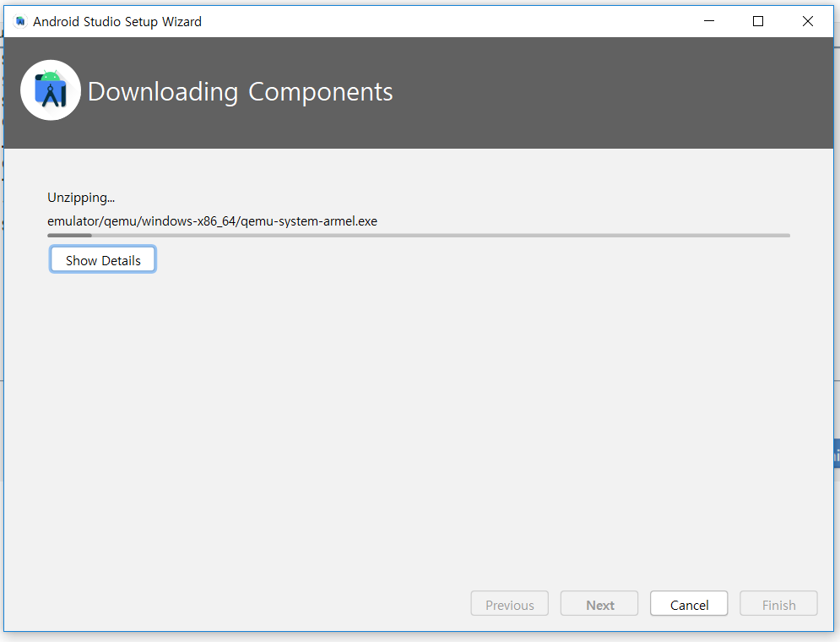Click the small Android Studio title bar icon

[20, 21]
